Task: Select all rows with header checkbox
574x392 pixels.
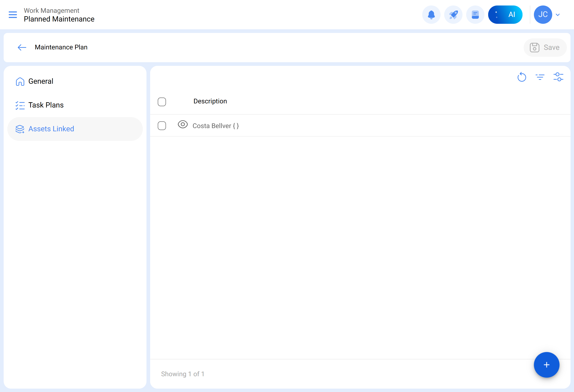Action: [162, 102]
